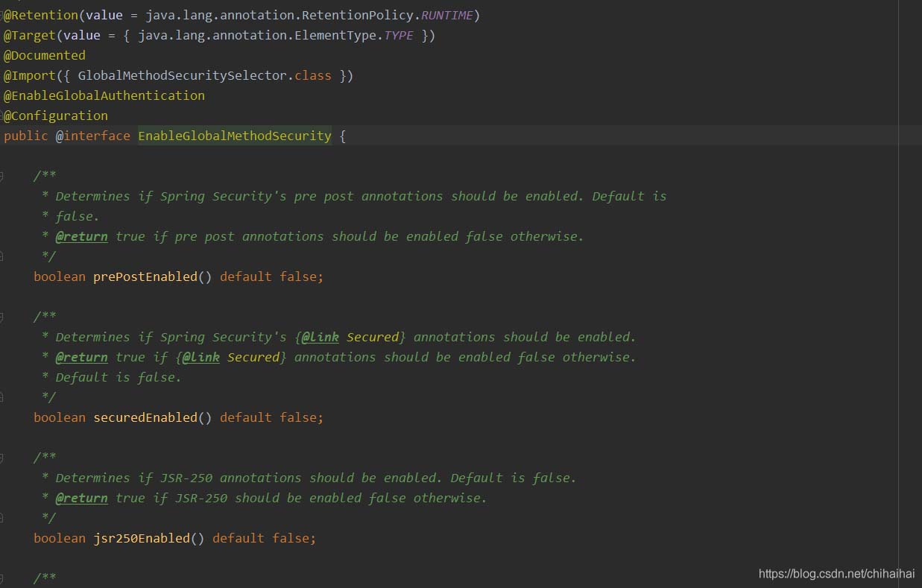
Task: Click the ElementType TYPE constant
Action: (x=398, y=35)
